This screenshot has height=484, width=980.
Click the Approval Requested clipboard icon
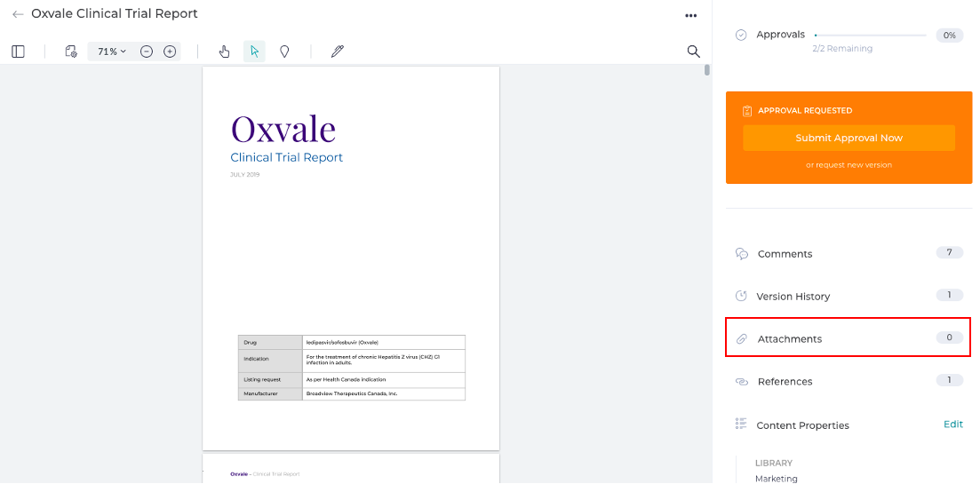747,110
